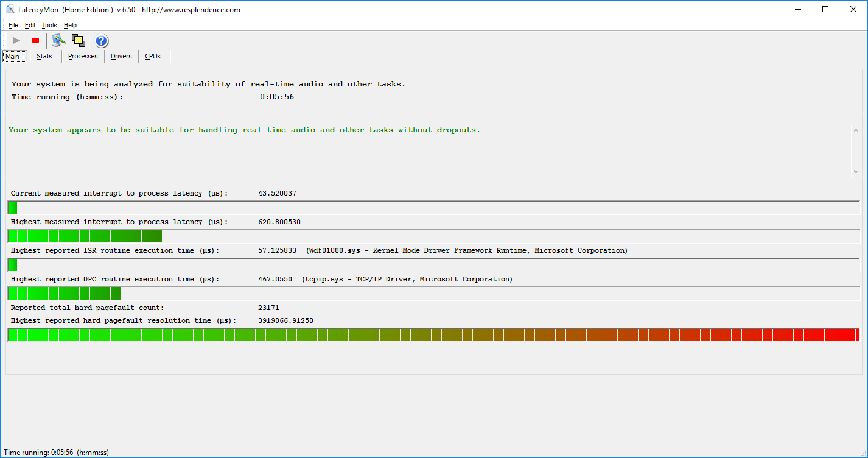Viewport: 868px width, 458px height.
Task: Click the overlapping yellow squares toolbar icon
Action: point(78,41)
